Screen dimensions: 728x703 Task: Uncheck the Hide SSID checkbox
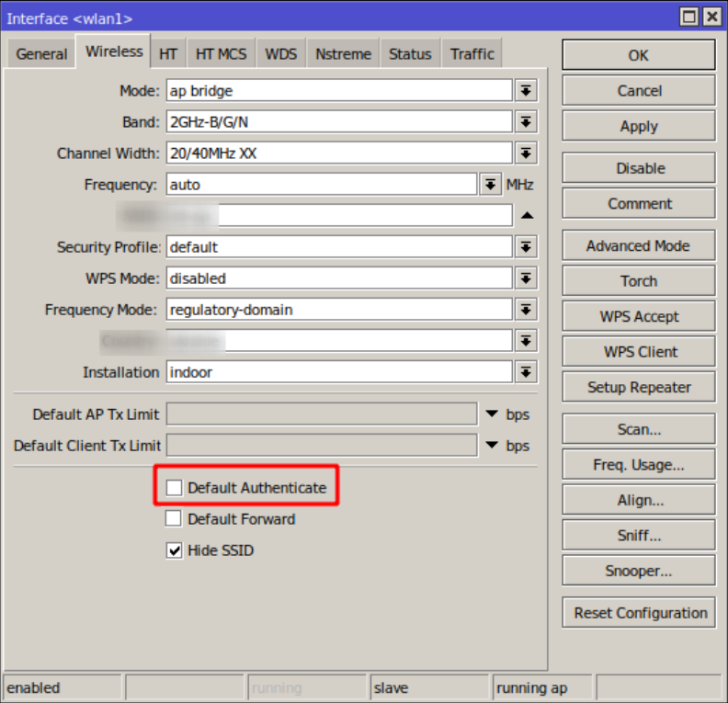174,550
